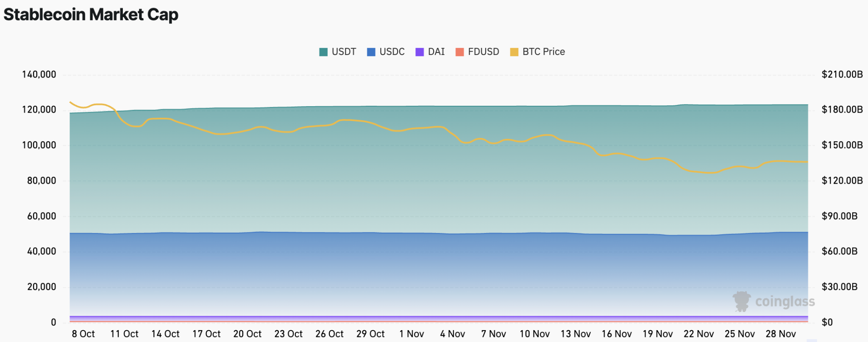Hide the USDC series via legend text
868x342 pixels.
(x=392, y=52)
